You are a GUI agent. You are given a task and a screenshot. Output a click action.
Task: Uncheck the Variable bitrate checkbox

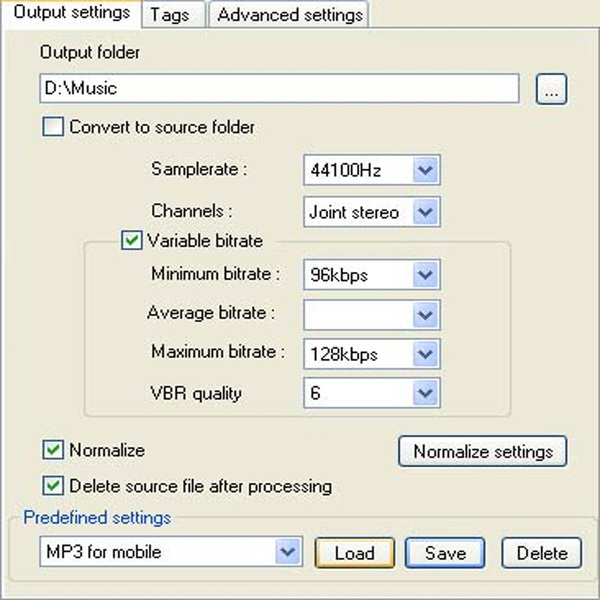pyautogui.click(x=132, y=240)
